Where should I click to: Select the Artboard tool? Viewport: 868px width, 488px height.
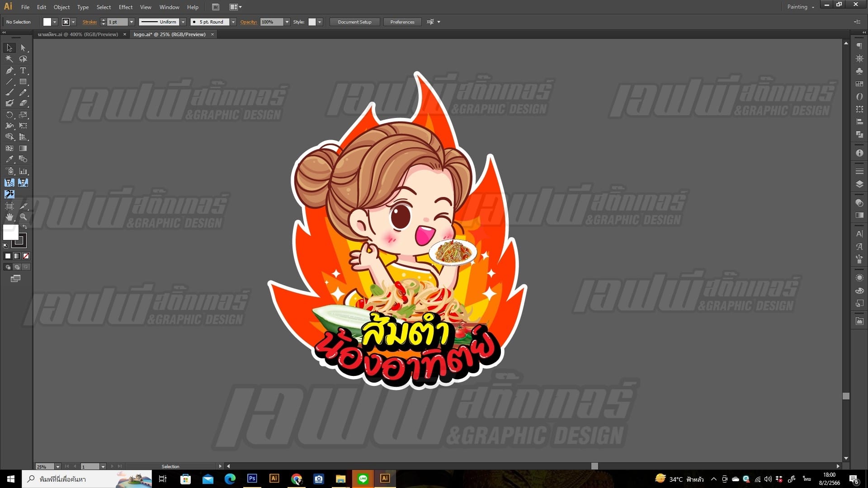point(9,206)
